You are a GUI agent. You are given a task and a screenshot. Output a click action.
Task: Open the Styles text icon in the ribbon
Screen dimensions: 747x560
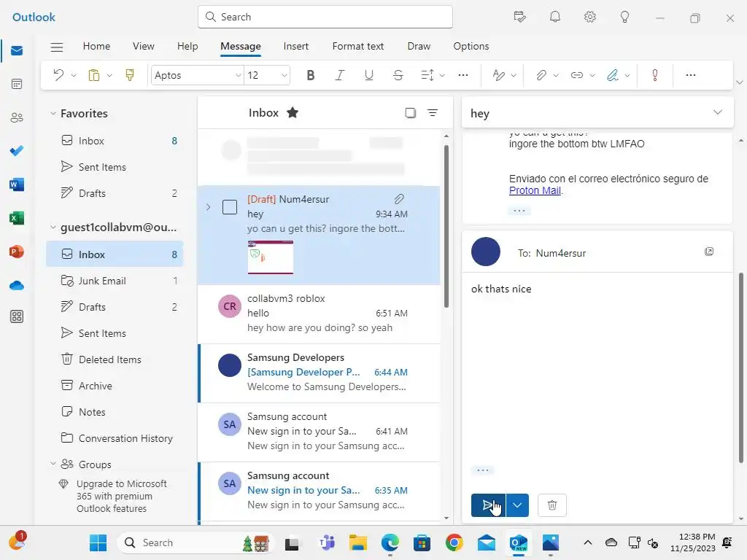point(498,75)
